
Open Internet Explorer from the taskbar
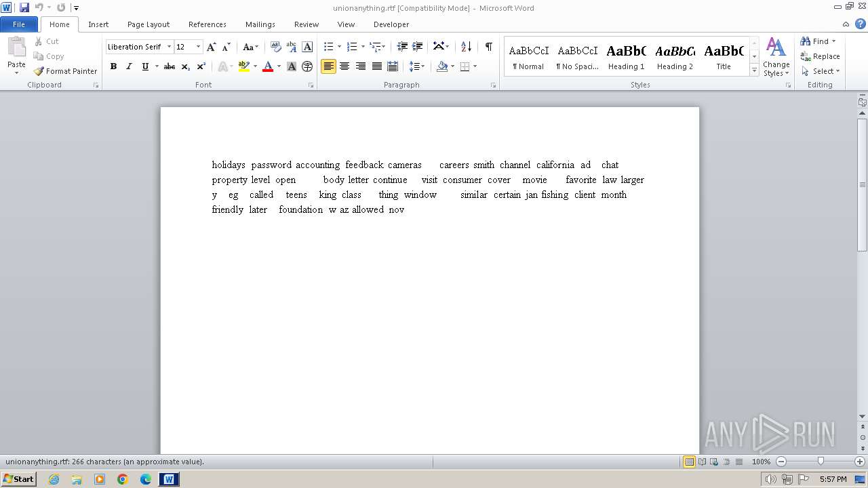(x=54, y=479)
